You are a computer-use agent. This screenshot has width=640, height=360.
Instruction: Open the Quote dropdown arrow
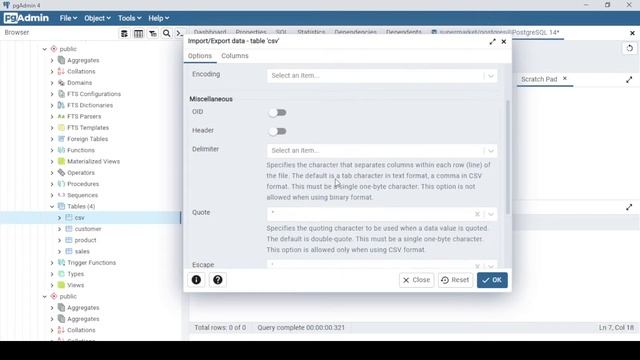[x=491, y=214]
